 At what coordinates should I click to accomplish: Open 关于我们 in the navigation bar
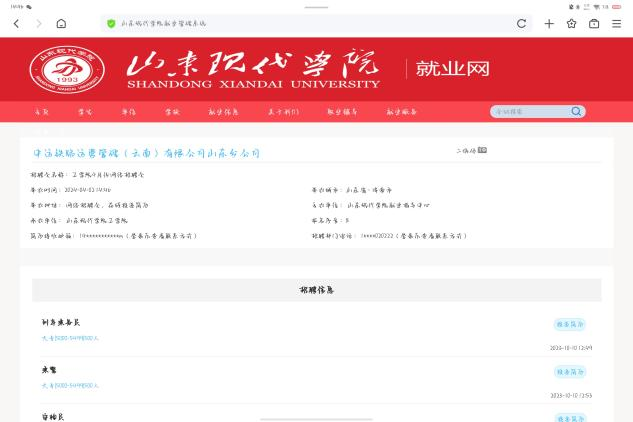pyautogui.click(x=283, y=112)
